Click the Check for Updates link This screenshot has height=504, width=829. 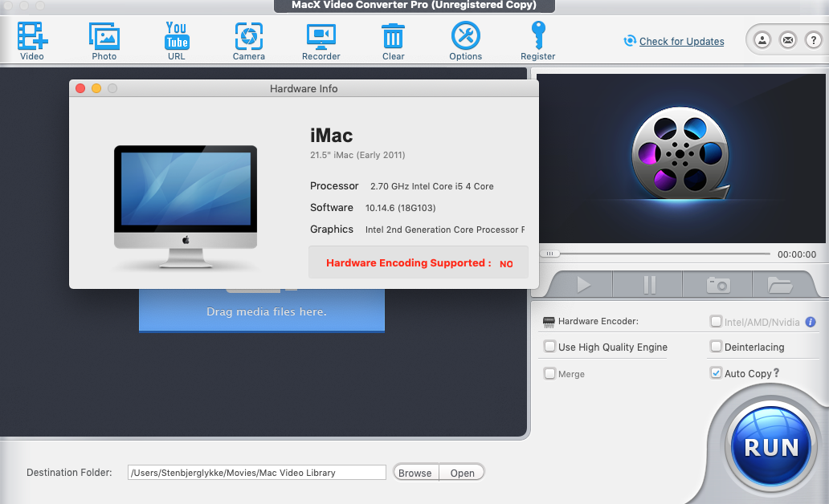click(681, 41)
